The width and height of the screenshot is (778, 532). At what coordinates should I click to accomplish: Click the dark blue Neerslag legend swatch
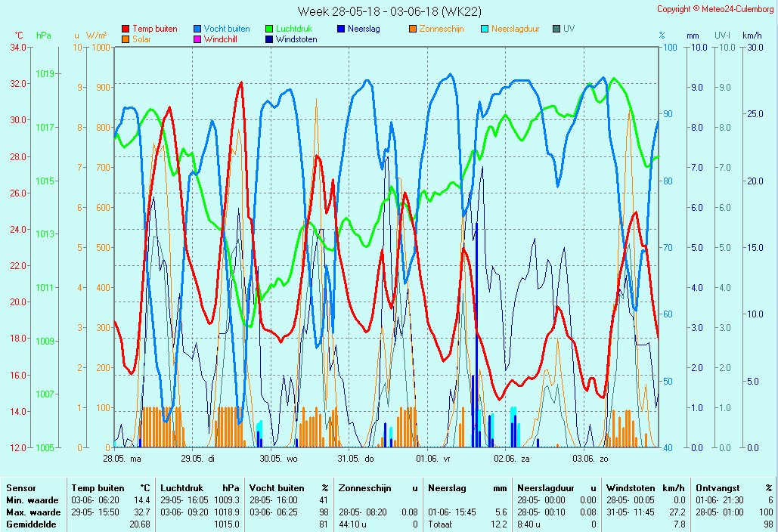pos(341,29)
